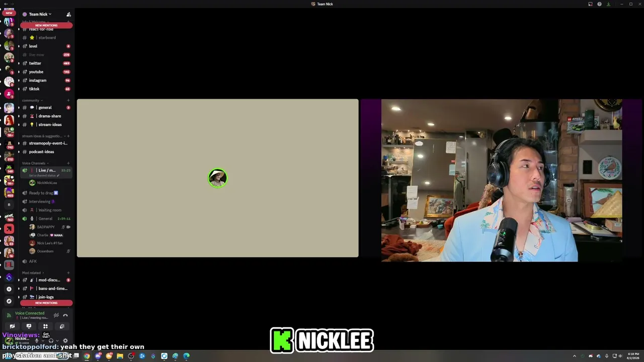
Task: Open the taskbar clock and date
Action: pos(633,356)
